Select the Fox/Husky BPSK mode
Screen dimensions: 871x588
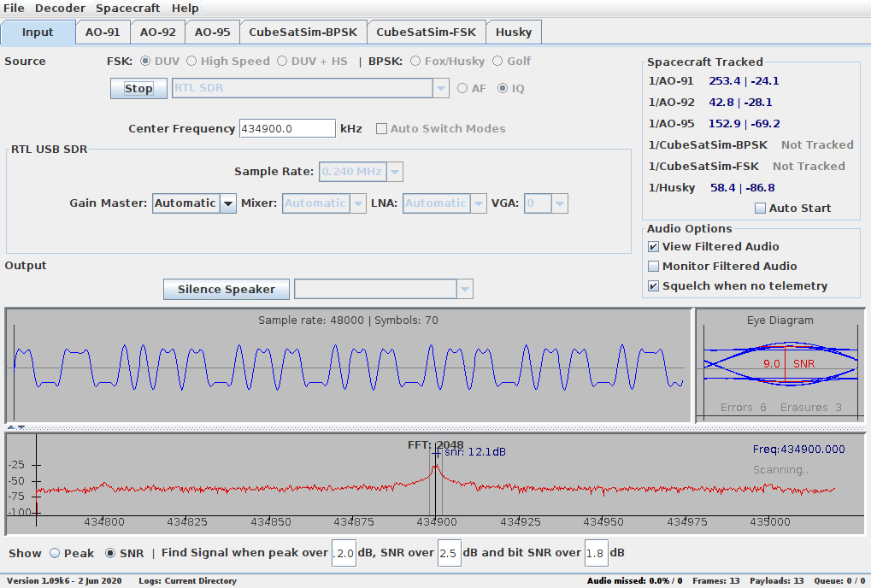[x=448, y=61]
